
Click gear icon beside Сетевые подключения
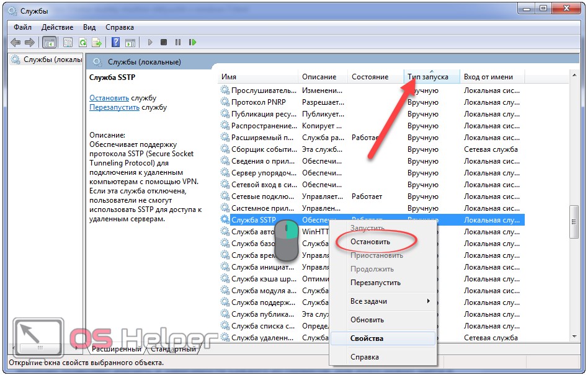[x=225, y=196]
